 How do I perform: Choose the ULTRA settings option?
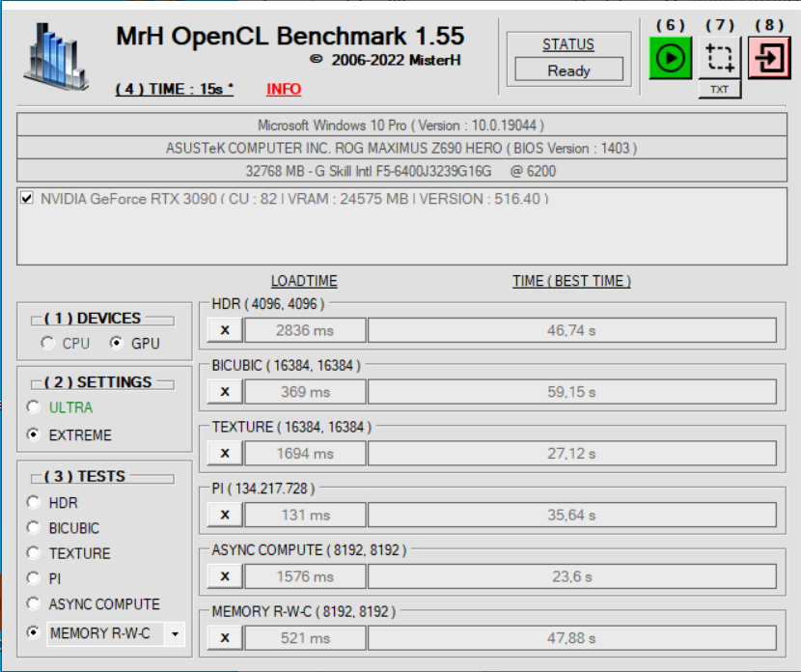33,407
